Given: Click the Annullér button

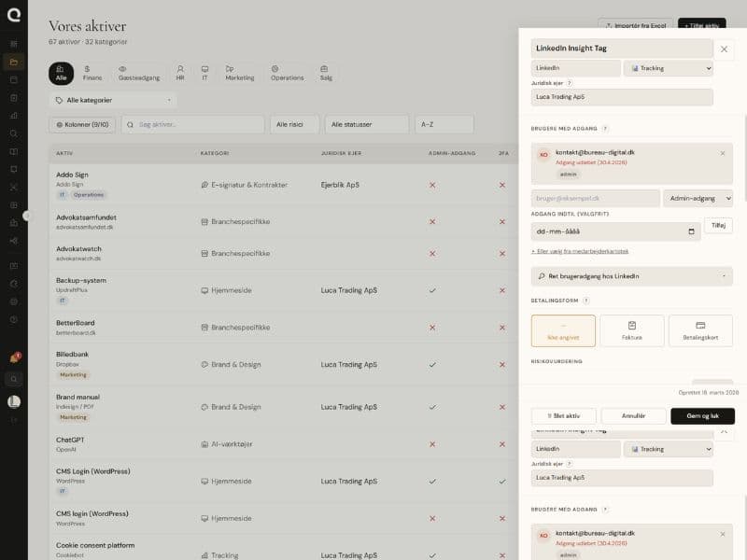Looking at the screenshot, I should click(634, 416).
